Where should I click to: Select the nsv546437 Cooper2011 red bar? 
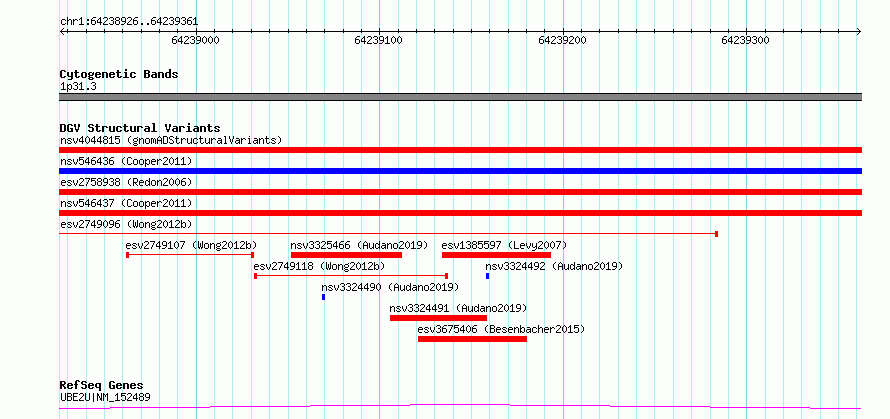tap(460, 213)
